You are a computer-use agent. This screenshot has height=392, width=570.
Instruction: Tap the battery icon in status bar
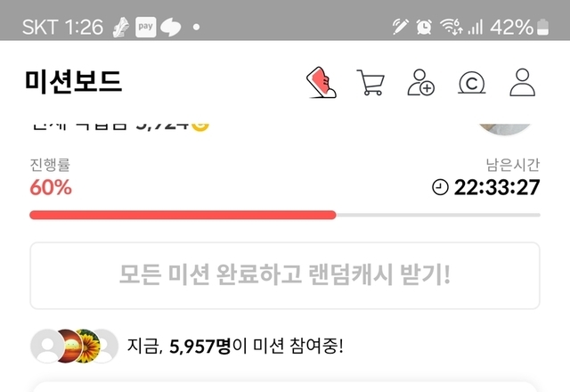pyautogui.click(x=542, y=27)
